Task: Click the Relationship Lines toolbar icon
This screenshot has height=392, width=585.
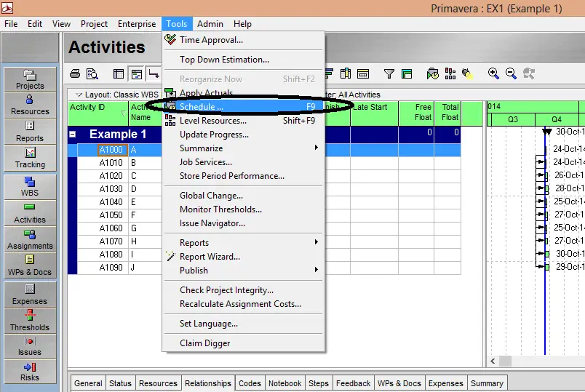Action: (x=154, y=73)
